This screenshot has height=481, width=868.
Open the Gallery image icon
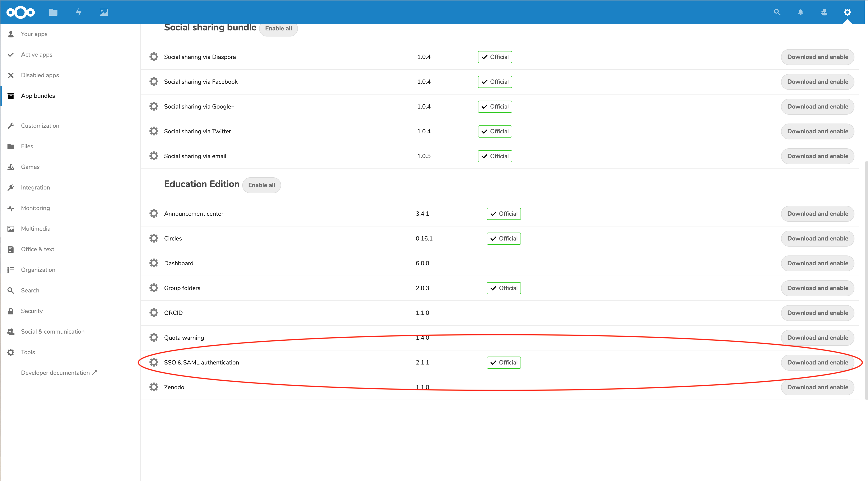click(103, 12)
